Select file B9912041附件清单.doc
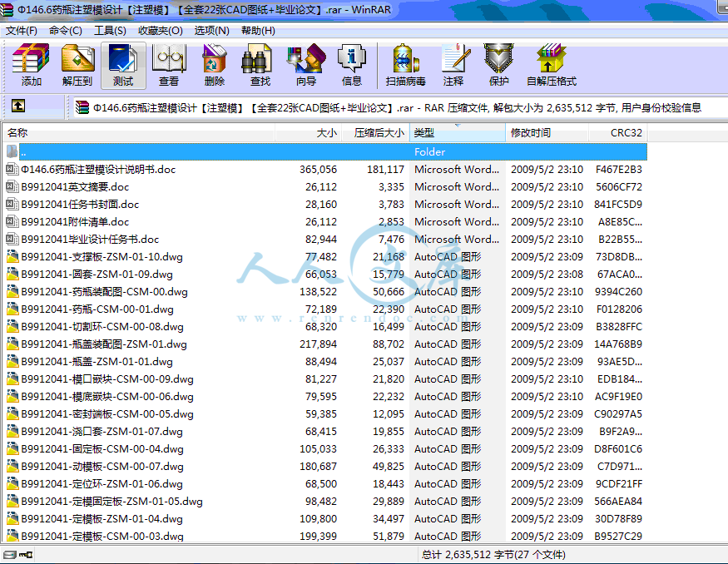 coord(75,221)
